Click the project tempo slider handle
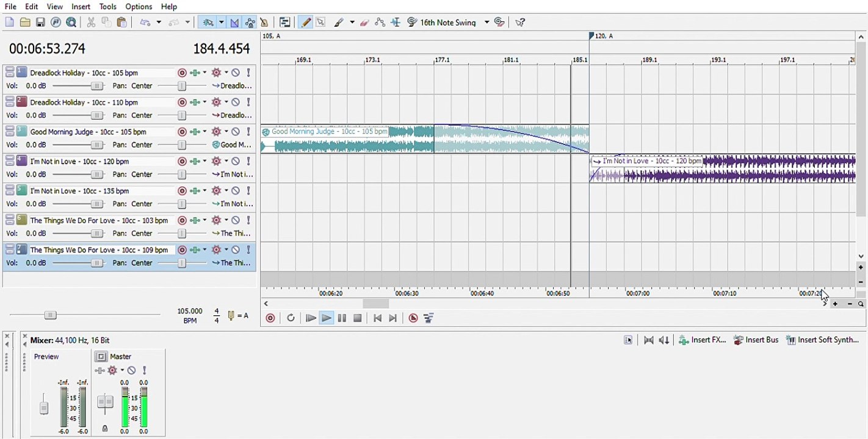 [x=51, y=315]
